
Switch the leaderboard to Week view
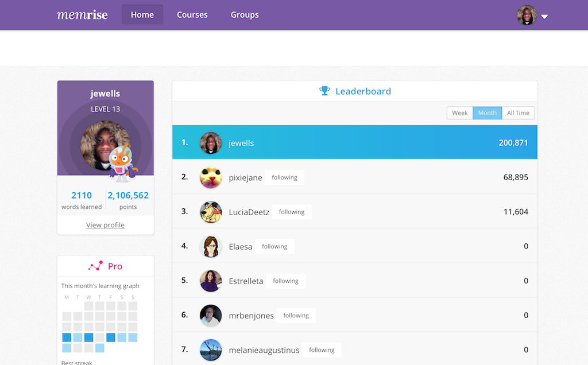[459, 112]
